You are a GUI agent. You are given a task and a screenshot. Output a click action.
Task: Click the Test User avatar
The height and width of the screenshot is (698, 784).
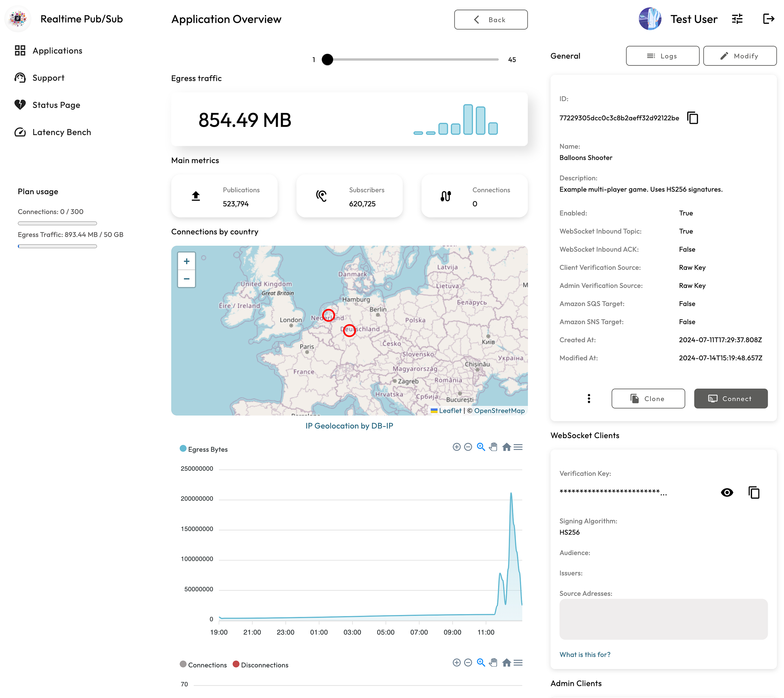click(650, 19)
